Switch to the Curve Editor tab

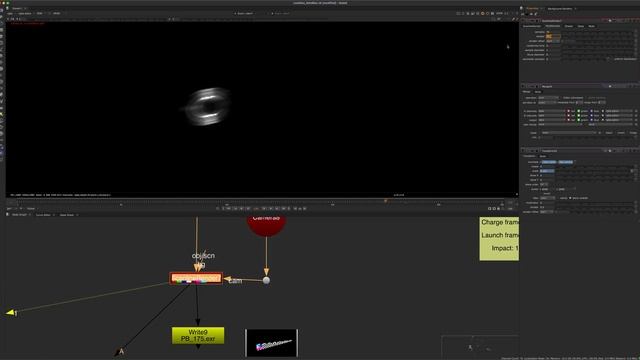click(x=43, y=215)
